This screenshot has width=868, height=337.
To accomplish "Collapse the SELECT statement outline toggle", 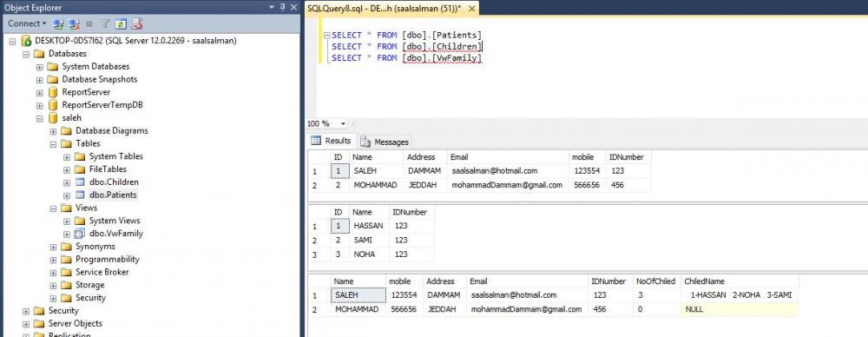I will click(x=327, y=36).
